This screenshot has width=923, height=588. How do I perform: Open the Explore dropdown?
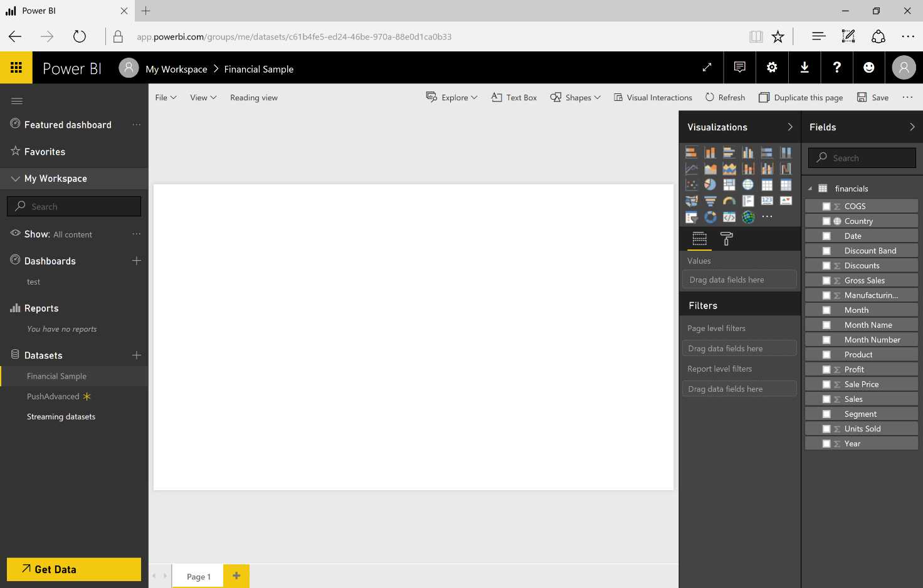coord(451,97)
